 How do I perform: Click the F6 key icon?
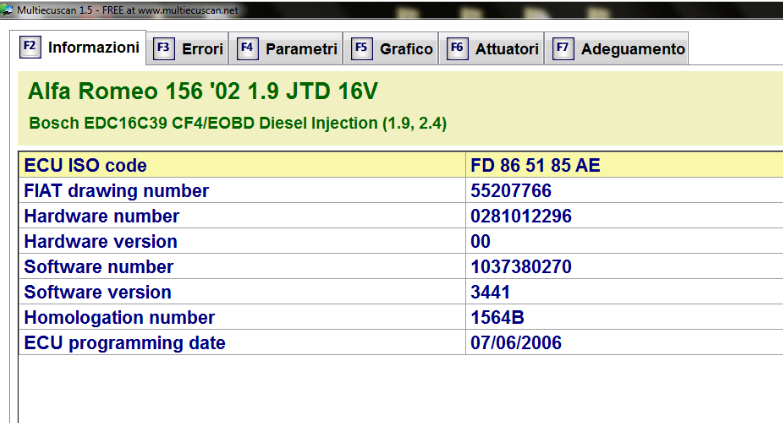[457, 49]
